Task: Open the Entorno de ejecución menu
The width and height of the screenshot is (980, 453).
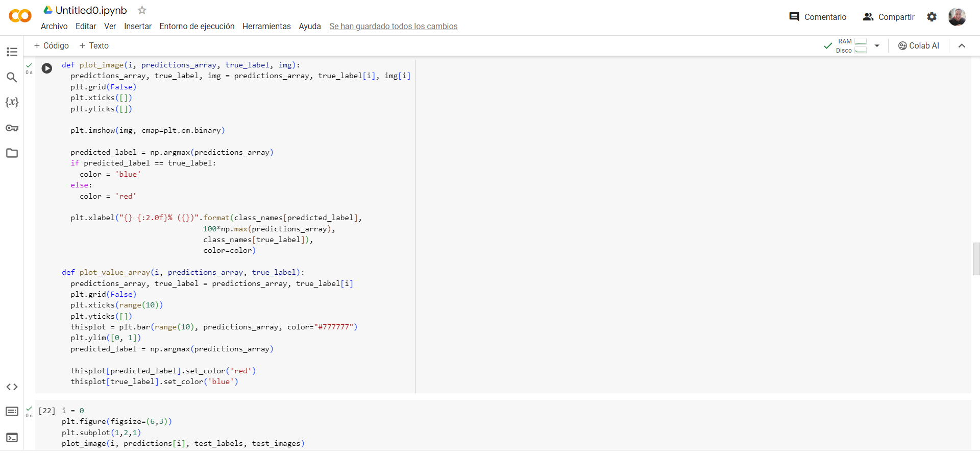Action: [197, 27]
